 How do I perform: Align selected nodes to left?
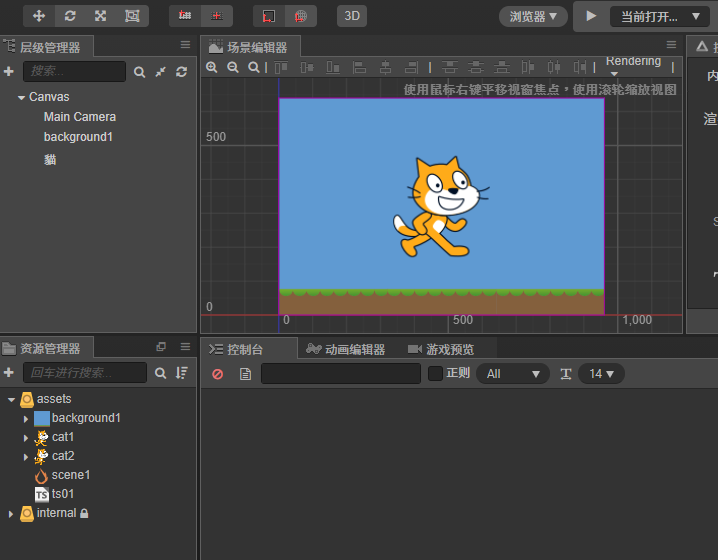point(359,68)
